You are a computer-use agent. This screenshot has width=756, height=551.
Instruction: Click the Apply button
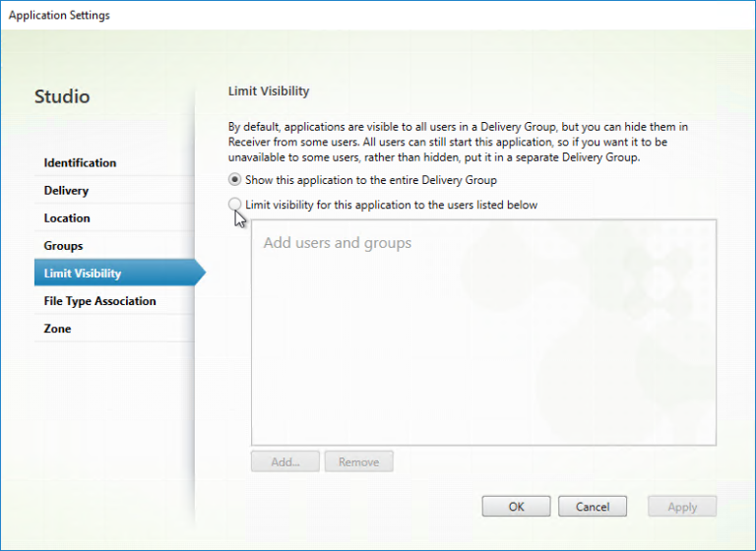click(681, 507)
